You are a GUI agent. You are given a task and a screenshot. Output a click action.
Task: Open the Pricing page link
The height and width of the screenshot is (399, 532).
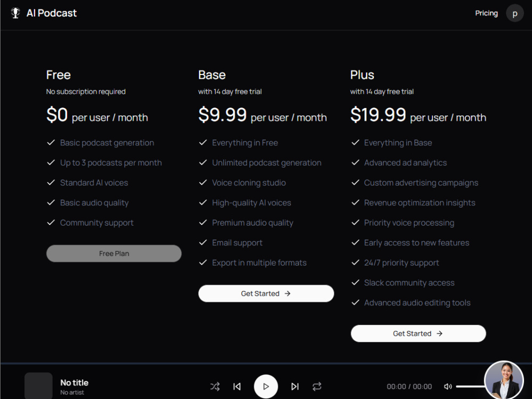(x=486, y=13)
